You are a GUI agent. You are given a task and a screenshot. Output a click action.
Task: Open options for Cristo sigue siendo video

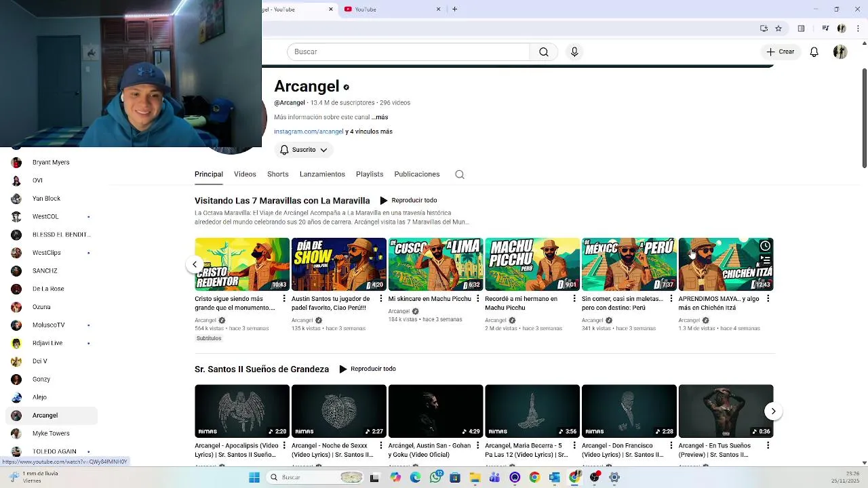pyautogui.click(x=284, y=299)
